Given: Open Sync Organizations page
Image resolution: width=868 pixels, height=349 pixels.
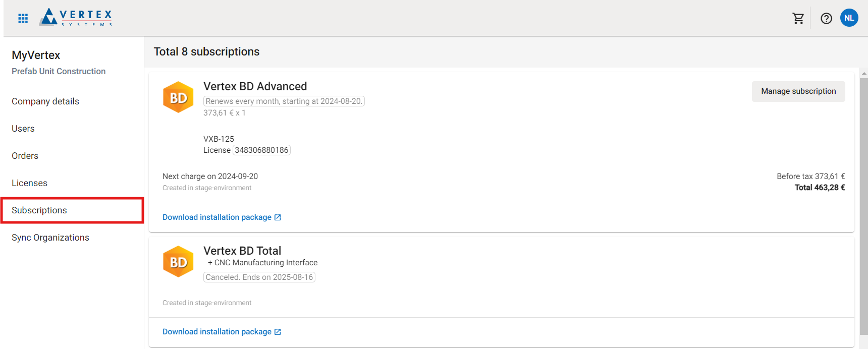Looking at the screenshot, I should click(50, 238).
